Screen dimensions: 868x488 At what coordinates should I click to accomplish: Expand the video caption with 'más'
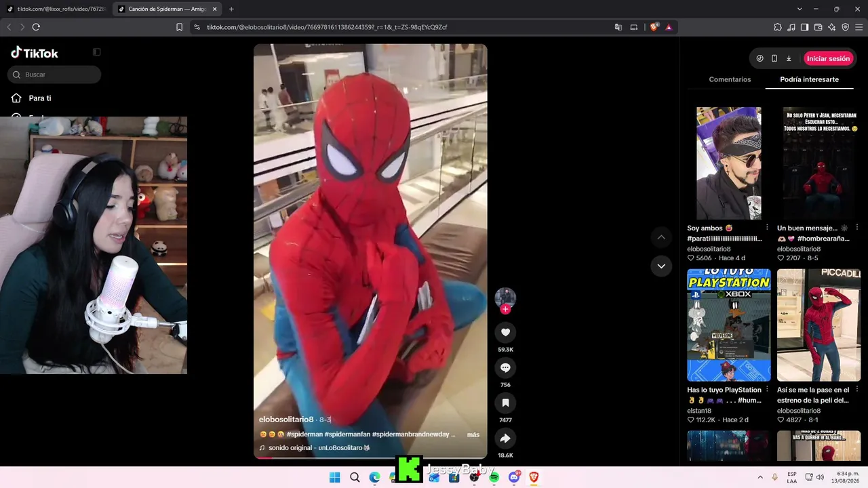click(x=473, y=434)
